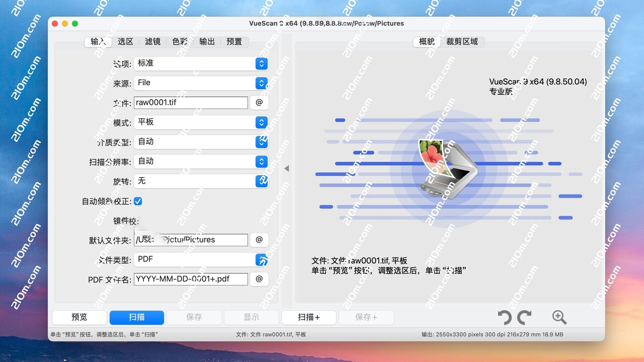This screenshot has height=362, width=644.
Task: Switch to the 滤镜 tab
Action: click(153, 42)
